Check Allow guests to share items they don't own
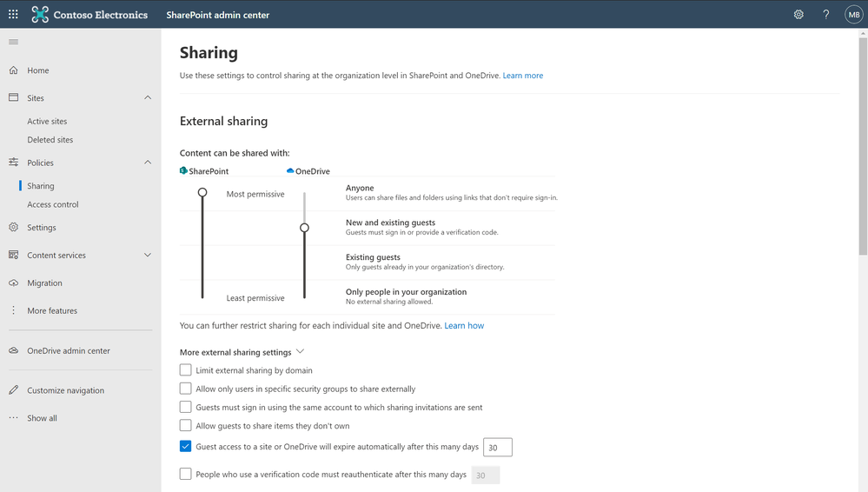 tap(185, 425)
